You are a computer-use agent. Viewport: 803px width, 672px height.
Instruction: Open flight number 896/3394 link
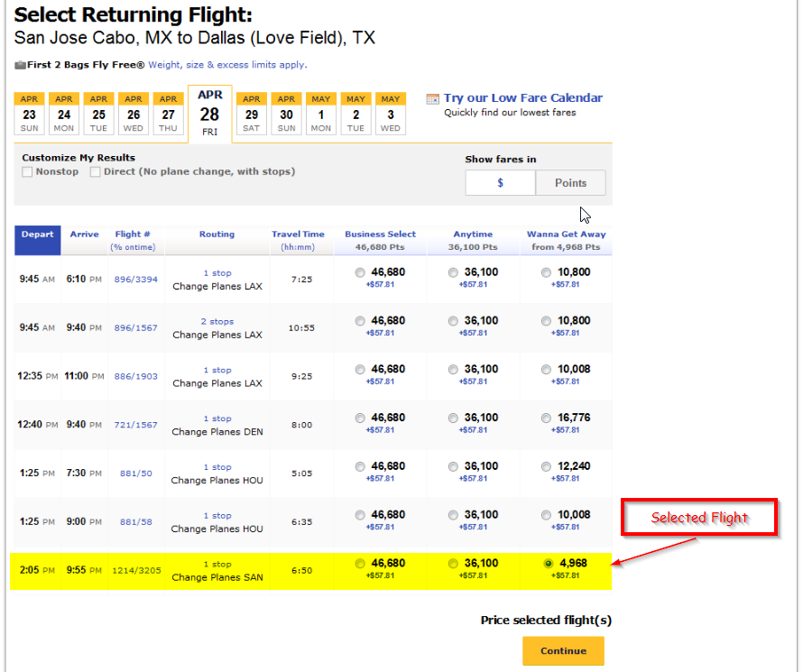tap(135, 280)
